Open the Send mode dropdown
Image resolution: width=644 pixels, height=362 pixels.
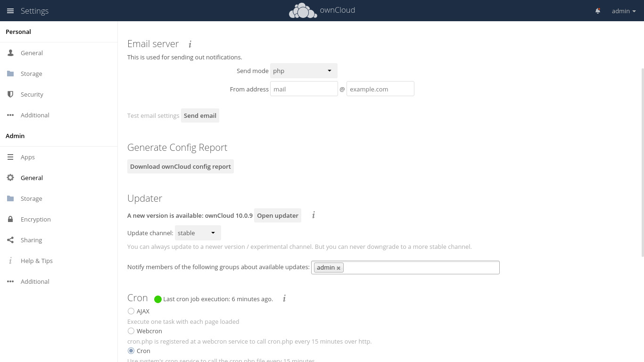point(304,71)
